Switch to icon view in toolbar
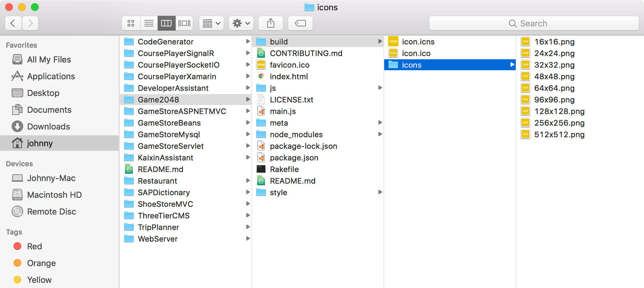644x288 pixels. pos(131,23)
